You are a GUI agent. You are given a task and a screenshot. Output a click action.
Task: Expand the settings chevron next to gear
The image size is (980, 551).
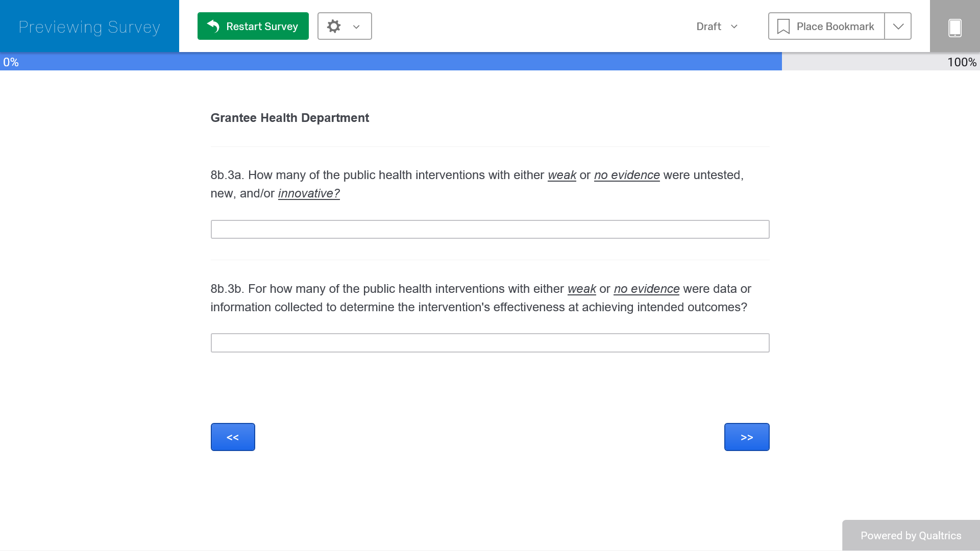point(356,27)
